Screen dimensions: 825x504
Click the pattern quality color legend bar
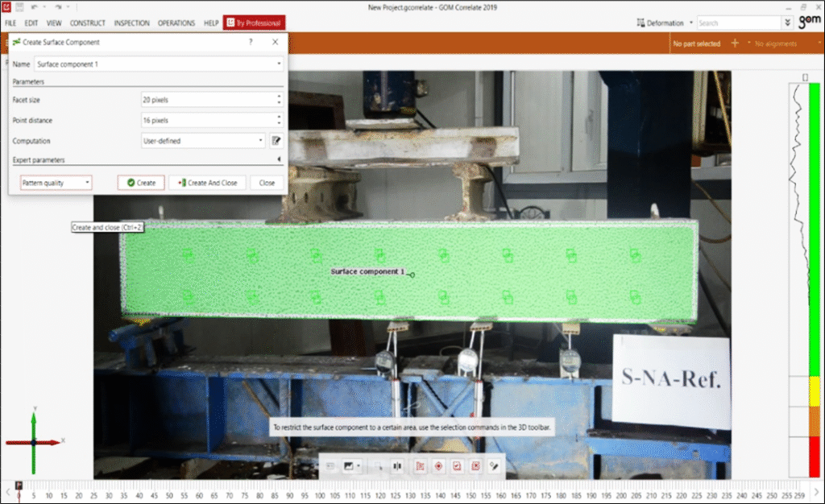point(815,280)
